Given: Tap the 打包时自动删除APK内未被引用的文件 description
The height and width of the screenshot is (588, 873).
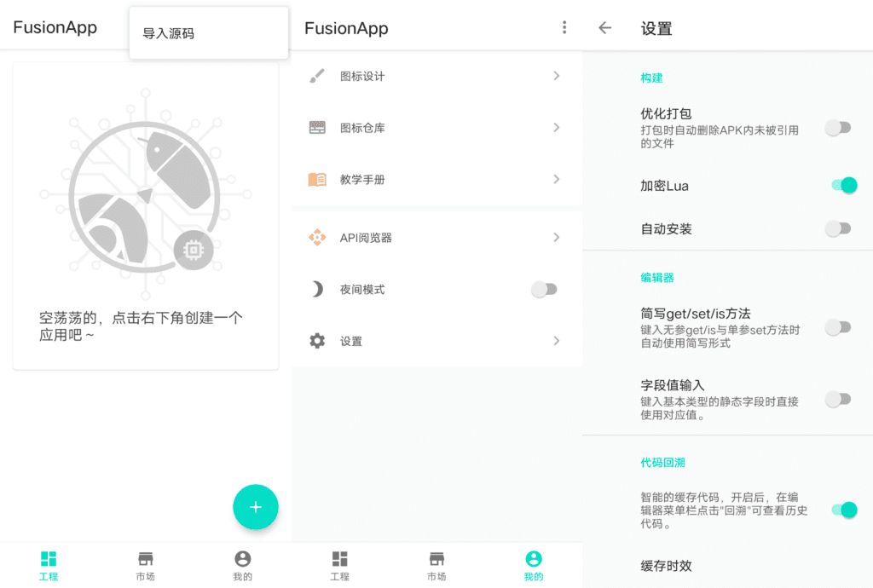Looking at the screenshot, I should 720,137.
